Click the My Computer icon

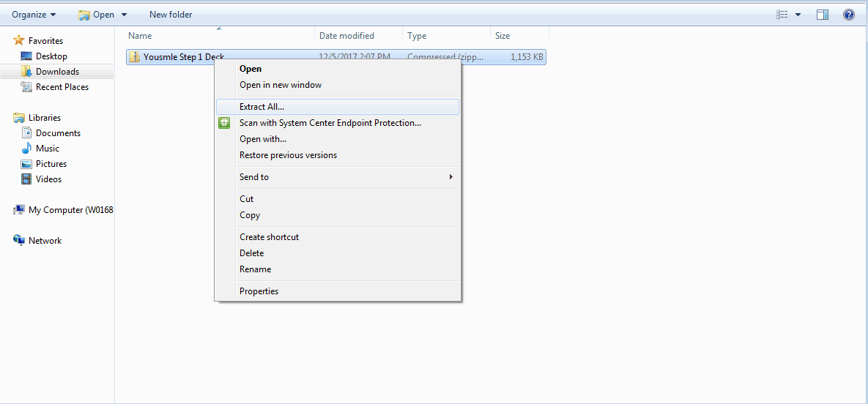pyautogui.click(x=19, y=210)
